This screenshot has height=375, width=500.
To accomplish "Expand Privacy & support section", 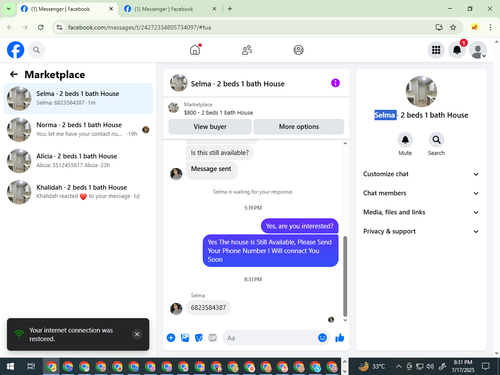I will [x=421, y=231].
